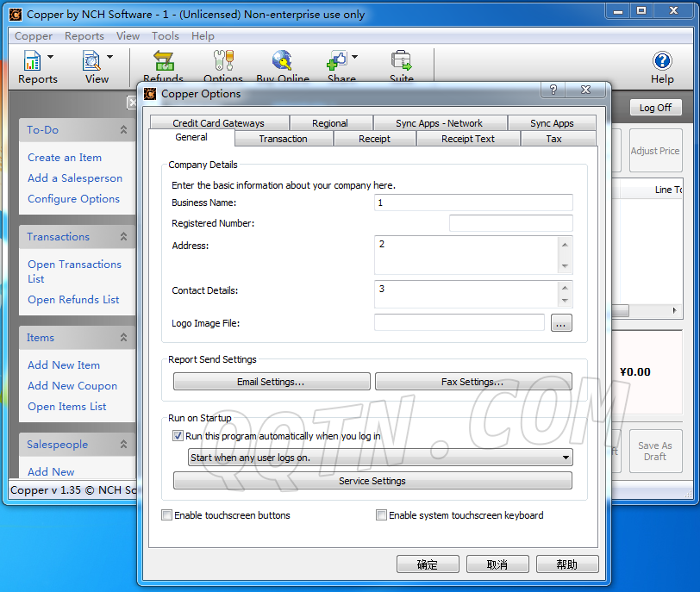This screenshot has height=592, width=700.
Task: Open the Refunds toolbar icon
Action: click(x=163, y=61)
